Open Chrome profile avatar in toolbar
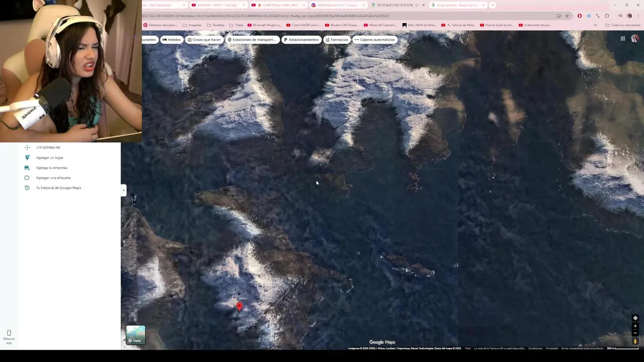This screenshot has height=362, width=644. click(629, 16)
